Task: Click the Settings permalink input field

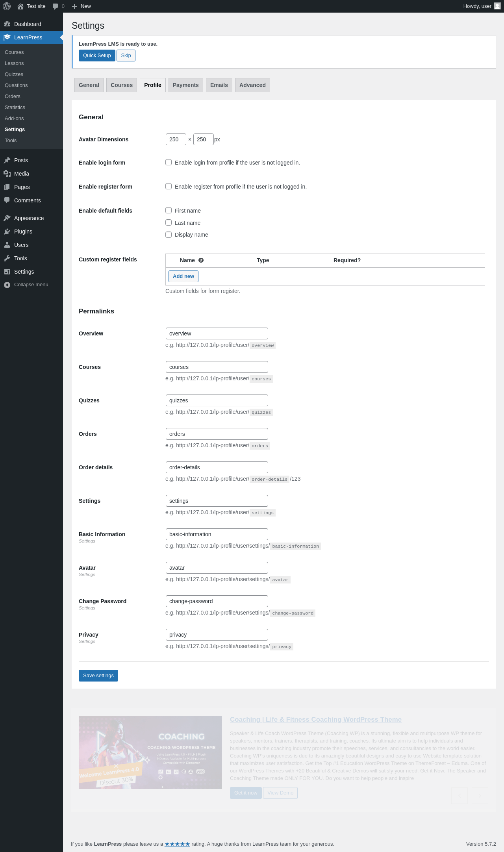Action: [217, 501]
